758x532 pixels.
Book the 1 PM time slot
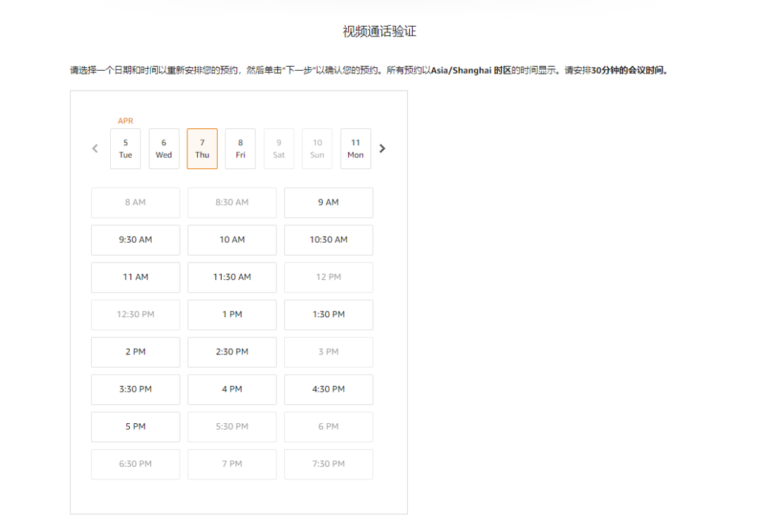click(232, 314)
